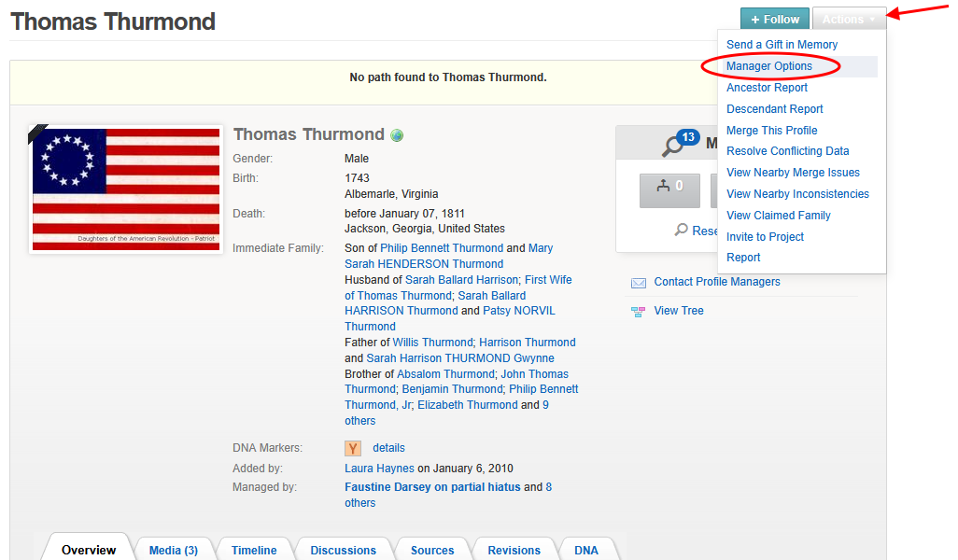Select Descendant Report from the menu

coord(775,109)
